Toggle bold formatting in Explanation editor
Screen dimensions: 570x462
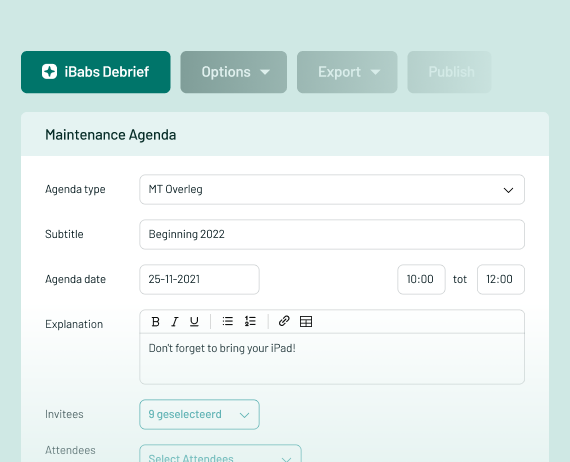coord(156,322)
